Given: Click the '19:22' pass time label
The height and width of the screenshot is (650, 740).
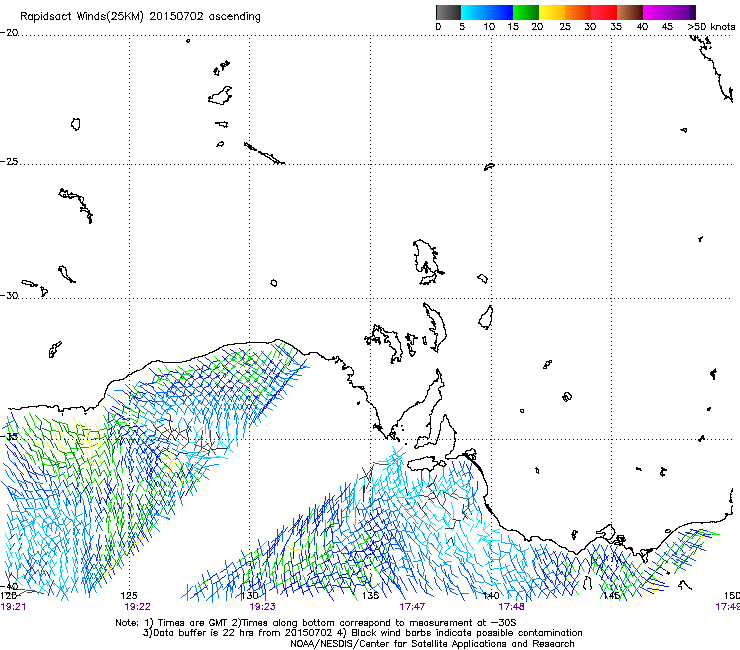Looking at the screenshot, I should [x=137, y=607].
